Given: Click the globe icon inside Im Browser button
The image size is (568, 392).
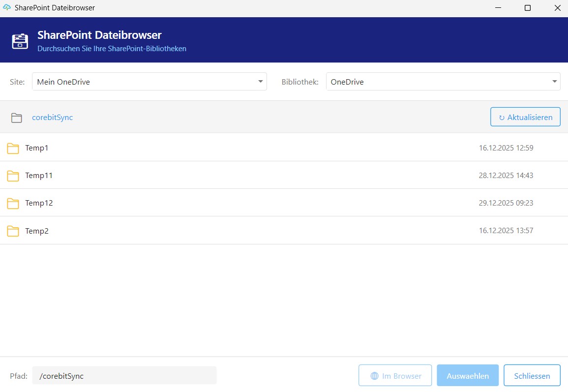Looking at the screenshot, I should click(x=375, y=375).
